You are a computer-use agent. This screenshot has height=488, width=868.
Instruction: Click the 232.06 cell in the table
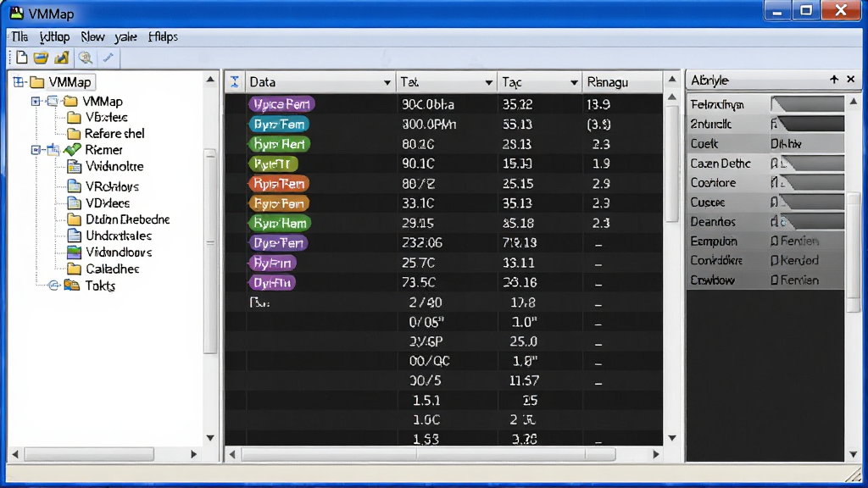pos(422,243)
